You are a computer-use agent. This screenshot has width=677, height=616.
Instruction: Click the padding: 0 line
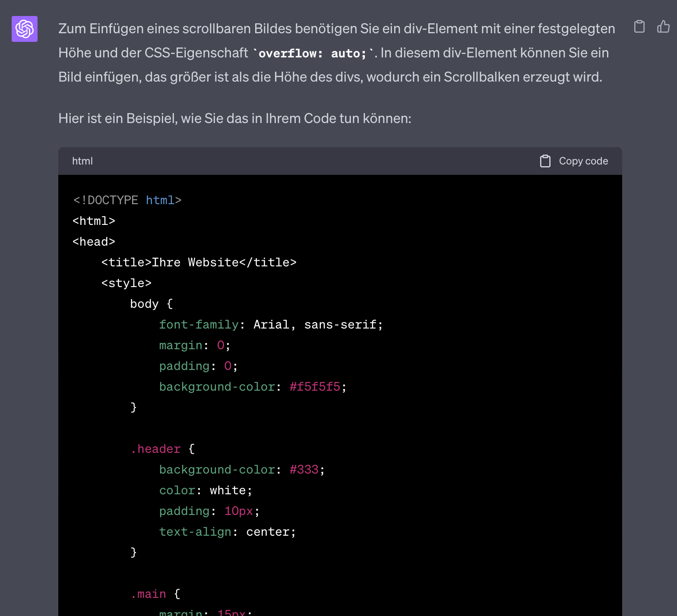coord(199,366)
